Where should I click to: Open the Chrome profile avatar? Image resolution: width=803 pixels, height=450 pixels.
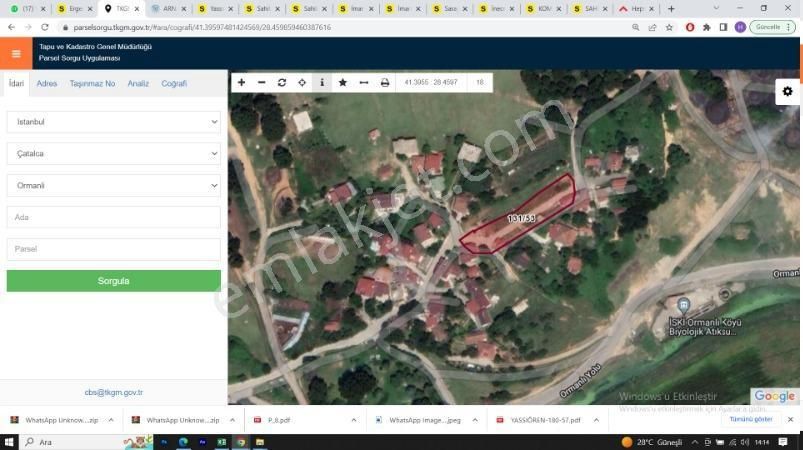(740, 27)
